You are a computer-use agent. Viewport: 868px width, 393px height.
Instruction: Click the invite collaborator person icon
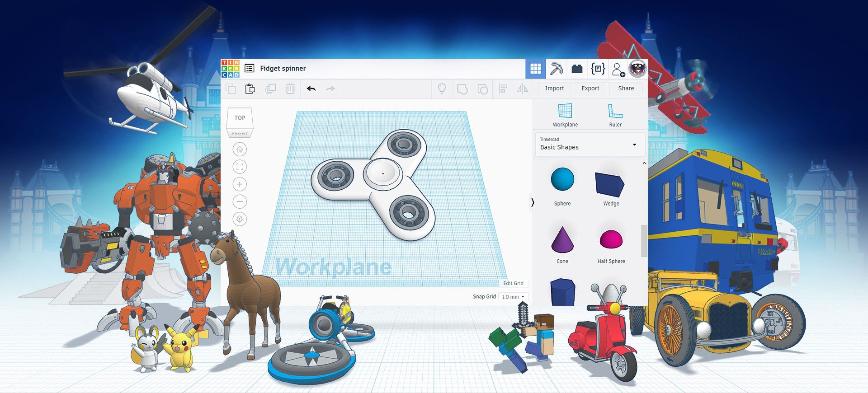(x=618, y=70)
